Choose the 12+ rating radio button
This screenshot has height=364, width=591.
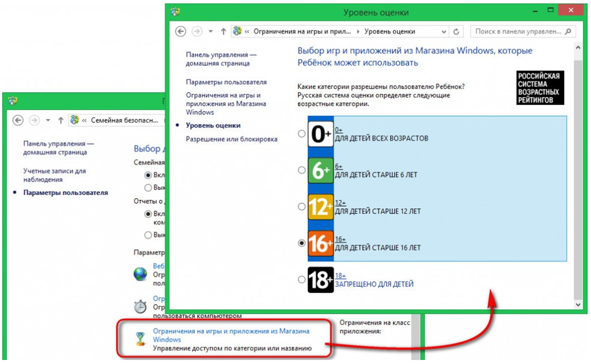(302, 207)
